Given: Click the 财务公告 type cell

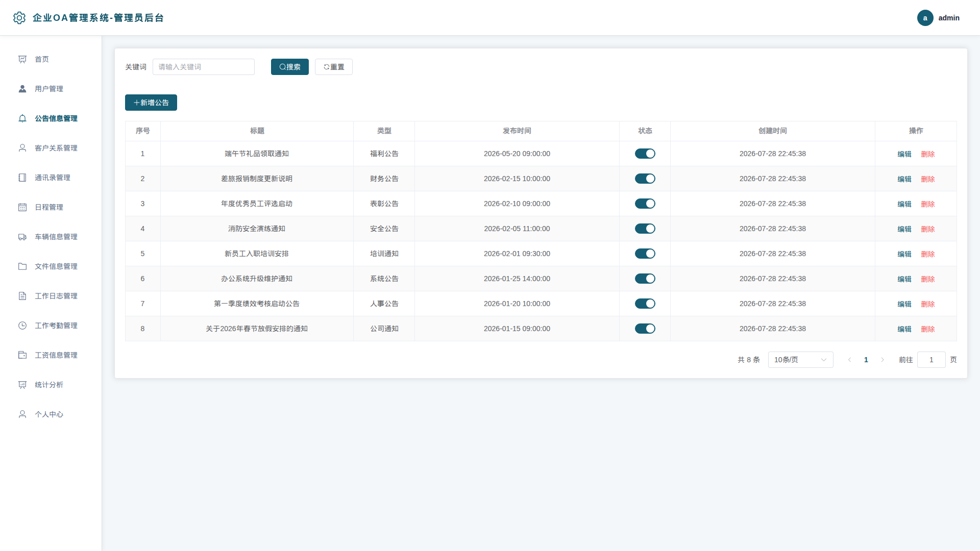Looking at the screenshot, I should click(384, 179).
